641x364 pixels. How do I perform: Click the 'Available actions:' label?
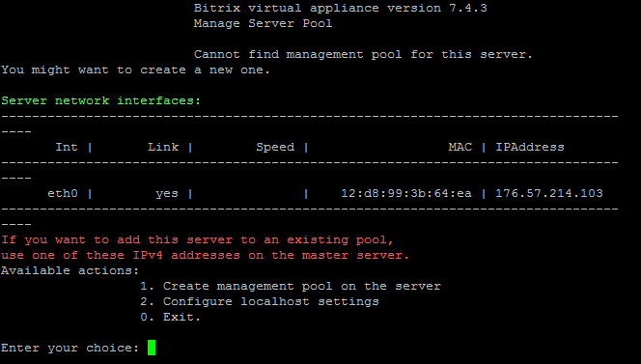pos(70,270)
